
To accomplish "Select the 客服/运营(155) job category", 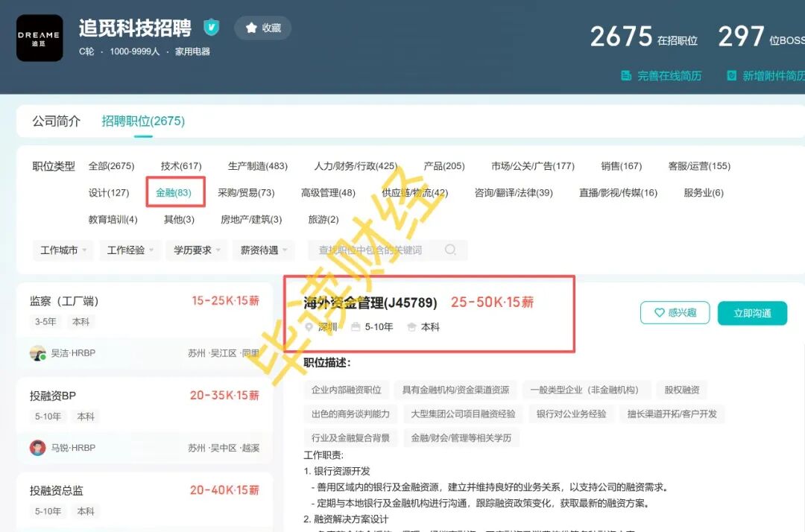I will (699, 166).
